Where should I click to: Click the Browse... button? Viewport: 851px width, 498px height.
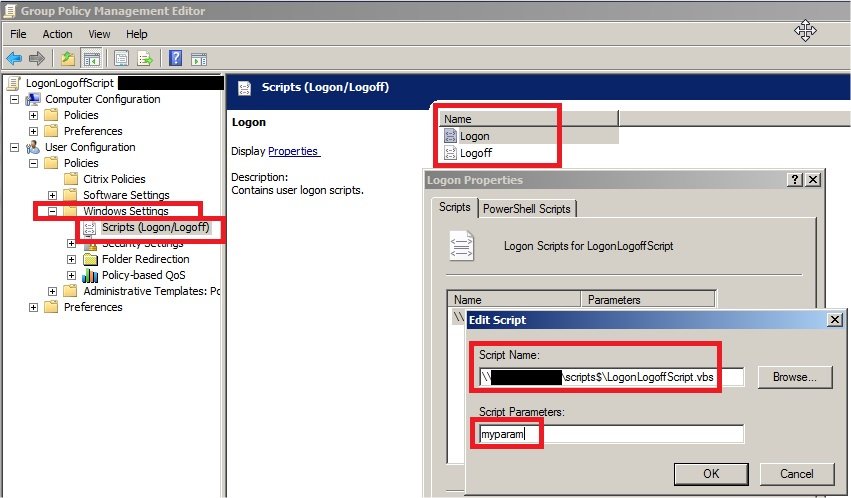[794, 377]
